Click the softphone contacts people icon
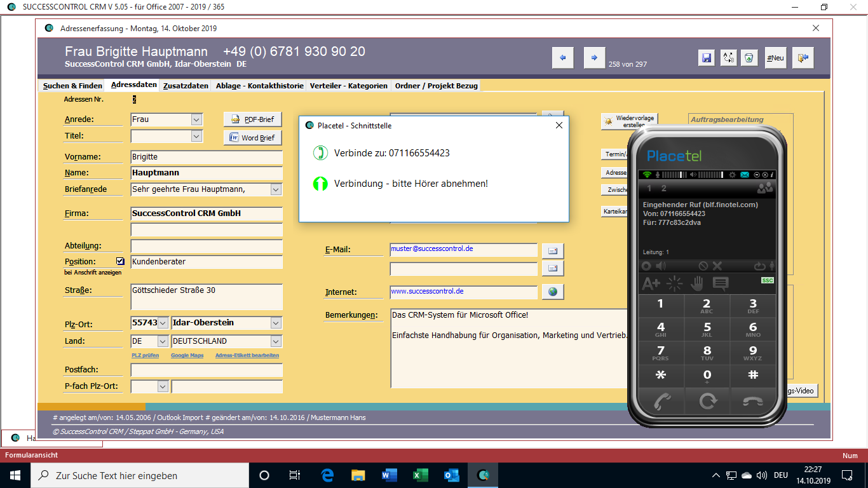 click(765, 188)
